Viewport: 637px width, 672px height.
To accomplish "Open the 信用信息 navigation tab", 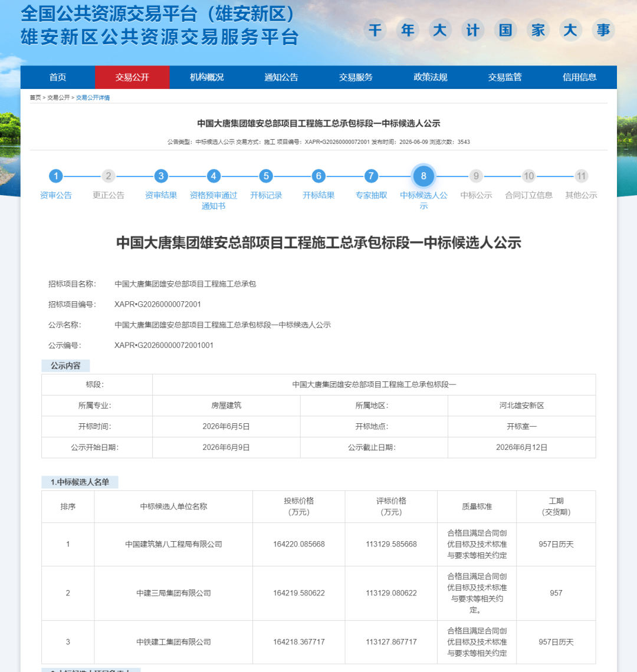I will [x=580, y=77].
